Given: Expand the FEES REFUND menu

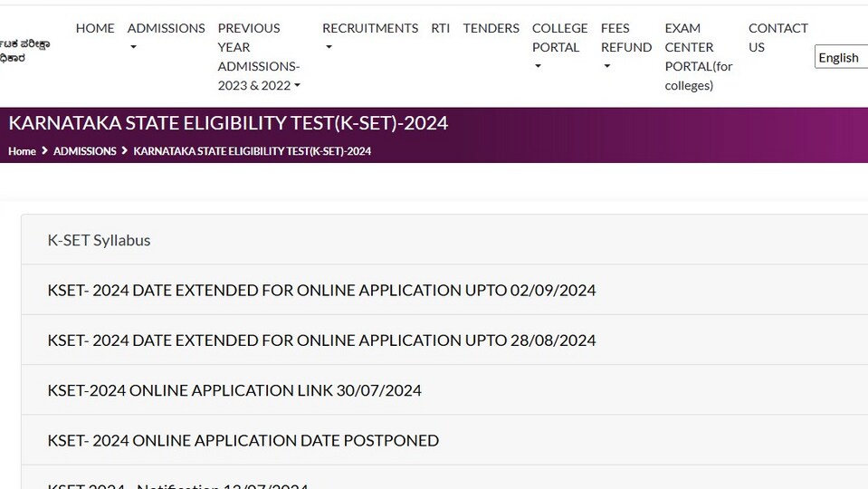Looking at the screenshot, I should tap(626, 47).
